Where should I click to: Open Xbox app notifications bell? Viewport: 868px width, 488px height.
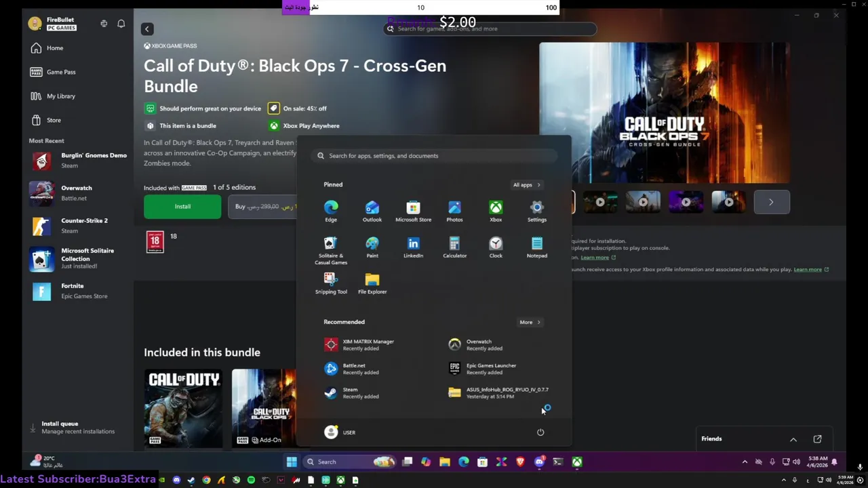(x=121, y=24)
